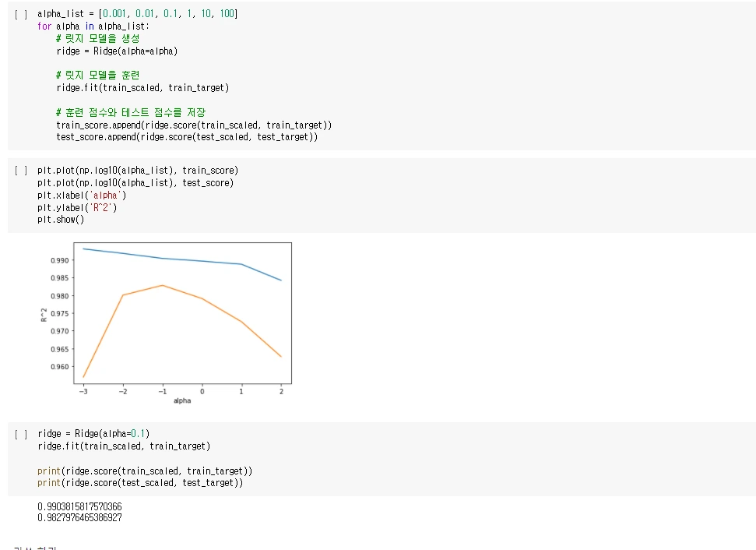The image size is (756, 550).
Task: Click the line plt.ylabel('R^2')
Action: point(77,207)
